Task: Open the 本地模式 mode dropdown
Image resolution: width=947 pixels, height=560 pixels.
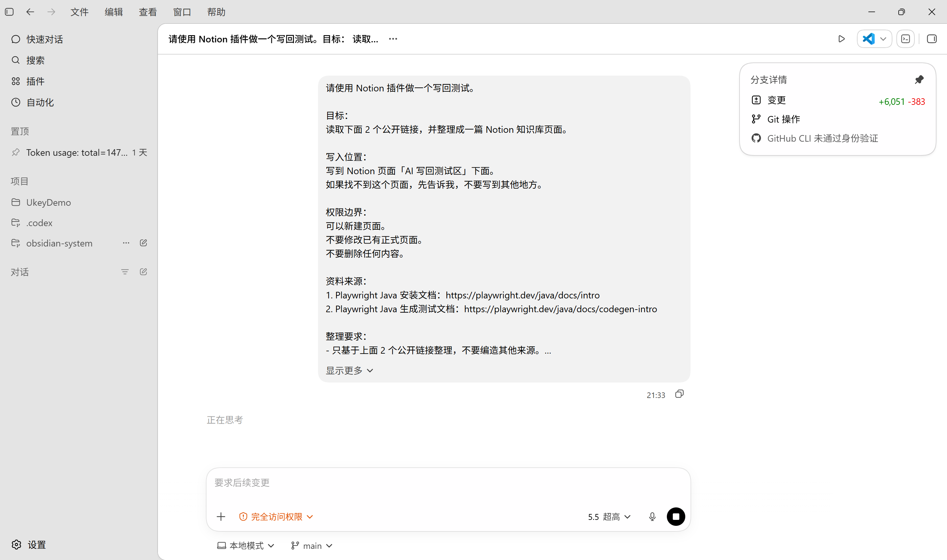Action: (x=245, y=546)
